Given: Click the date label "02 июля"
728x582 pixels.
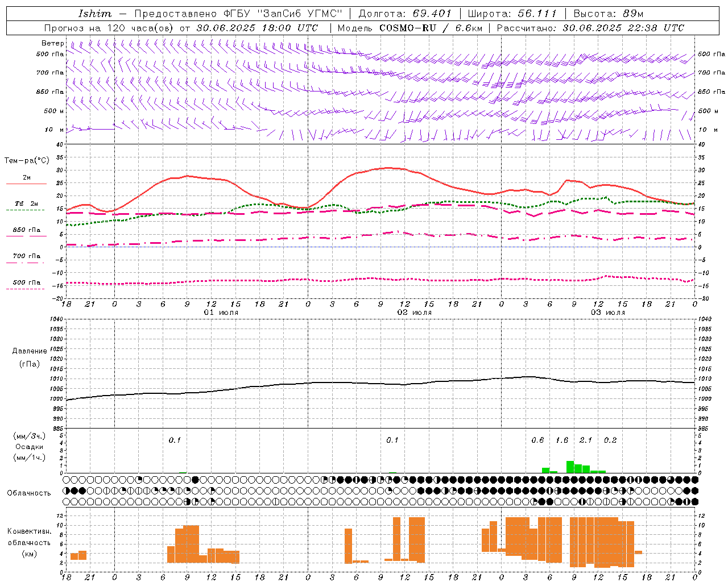Looking at the screenshot, I should [x=415, y=313].
